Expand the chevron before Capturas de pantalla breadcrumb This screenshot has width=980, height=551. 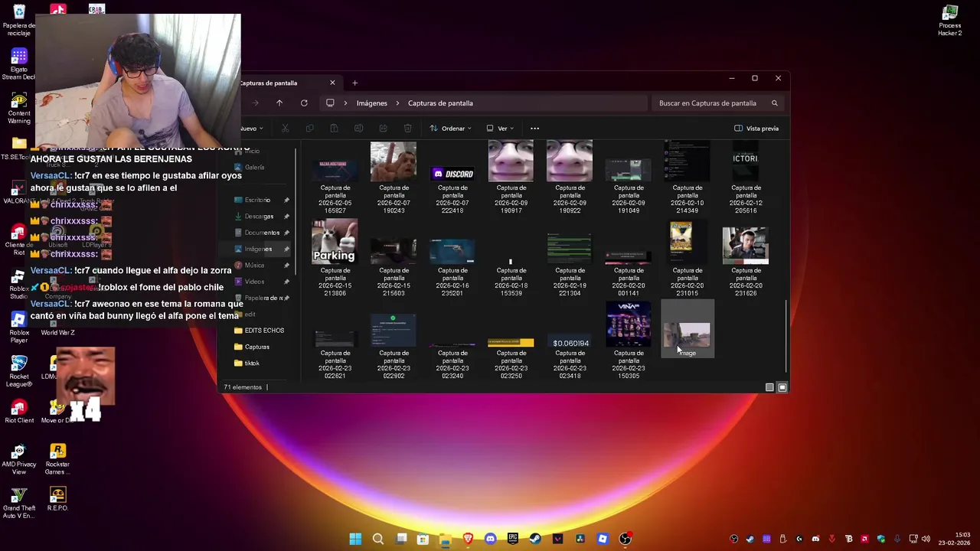pos(397,103)
